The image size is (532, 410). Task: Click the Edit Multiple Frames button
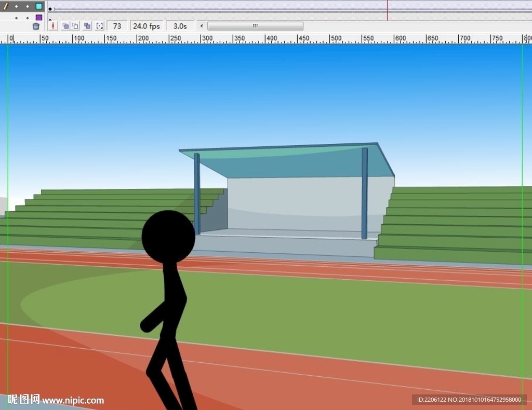pos(87,26)
